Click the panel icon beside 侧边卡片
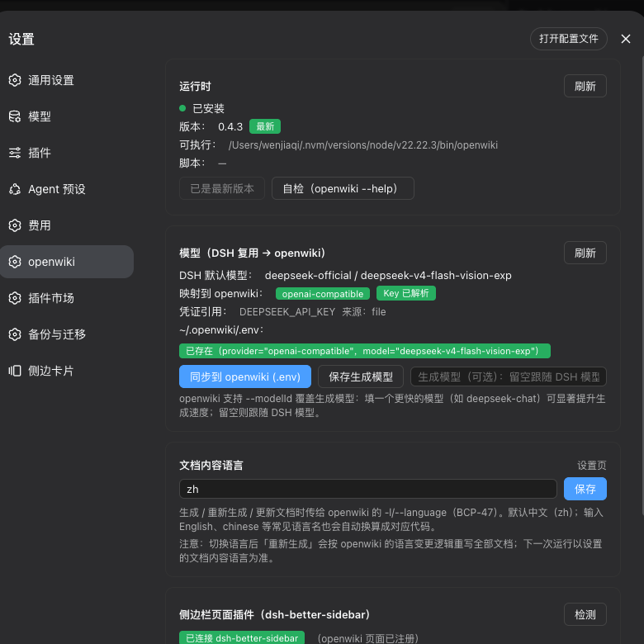644x644 pixels. (x=15, y=371)
